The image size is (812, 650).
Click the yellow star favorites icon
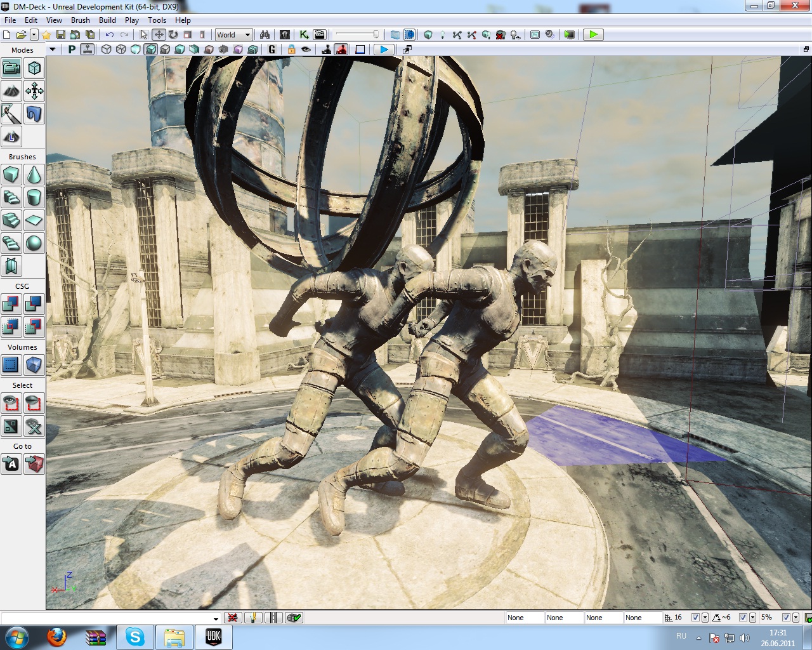46,35
